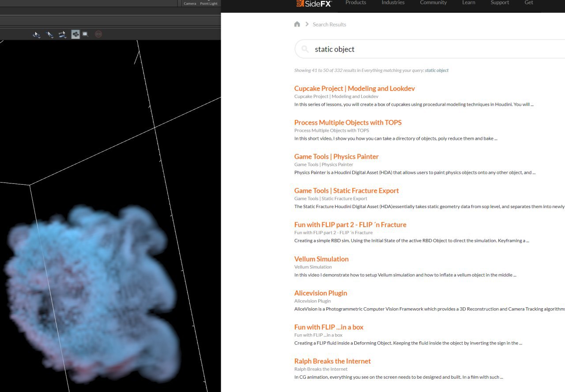Click the Camera shelf tool in Houdini
The height and width of the screenshot is (392, 565).
[190, 3]
